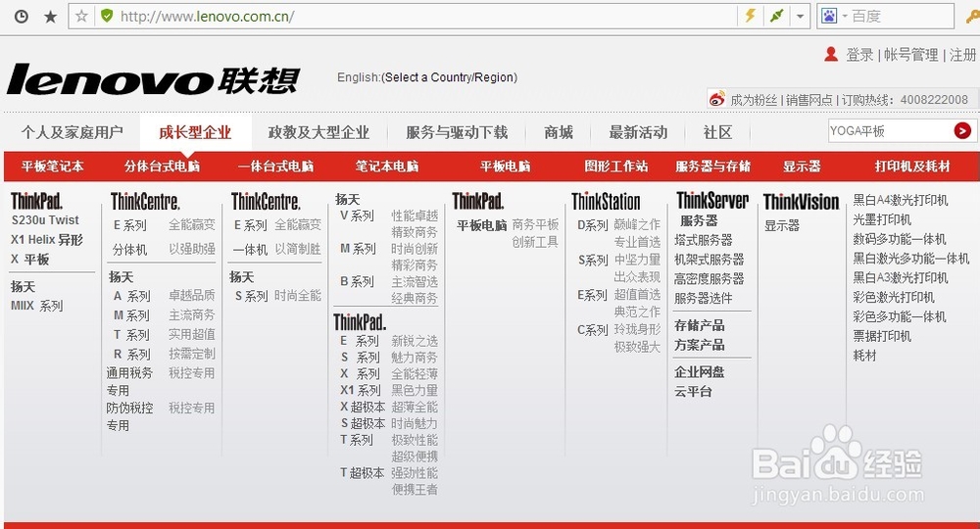Click the 存储产品 link
This screenshot has height=529, width=980.
(700, 325)
